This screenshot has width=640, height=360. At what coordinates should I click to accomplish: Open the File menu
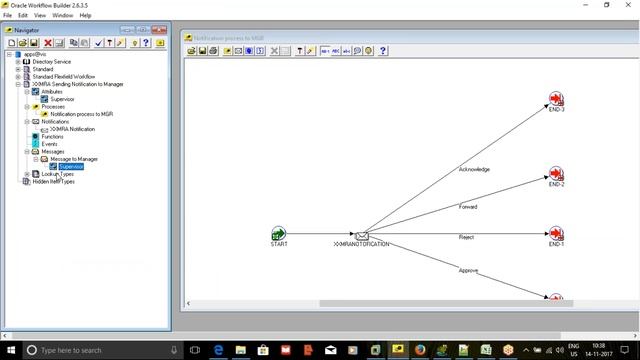click(7, 15)
